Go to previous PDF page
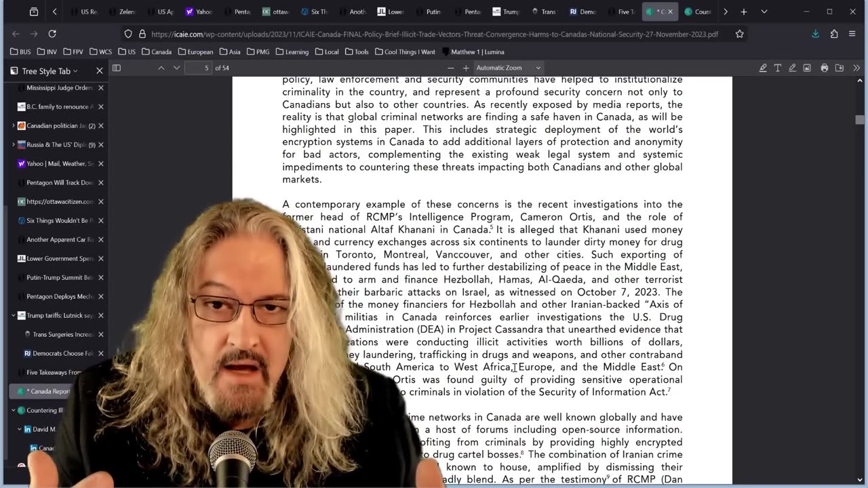 (161, 68)
